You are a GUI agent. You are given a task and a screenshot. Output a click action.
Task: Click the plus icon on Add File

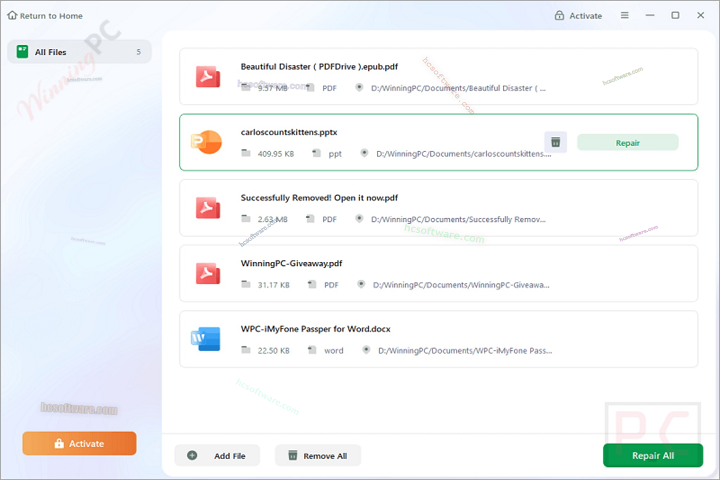192,455
